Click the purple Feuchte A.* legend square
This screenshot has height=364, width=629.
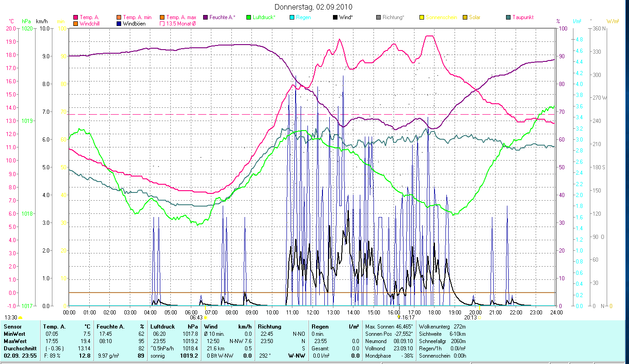click(x=205, y=18)
